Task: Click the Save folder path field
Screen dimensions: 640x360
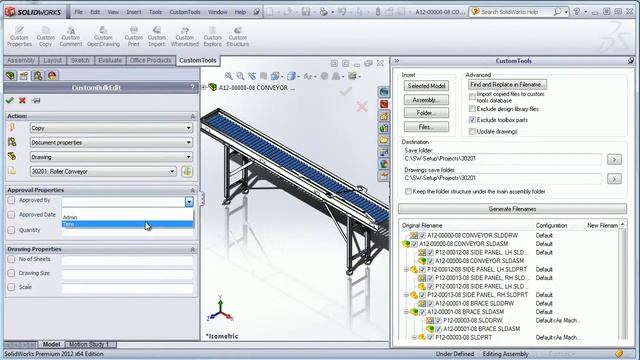Action: pyautogui.click(x=502, y=158)
